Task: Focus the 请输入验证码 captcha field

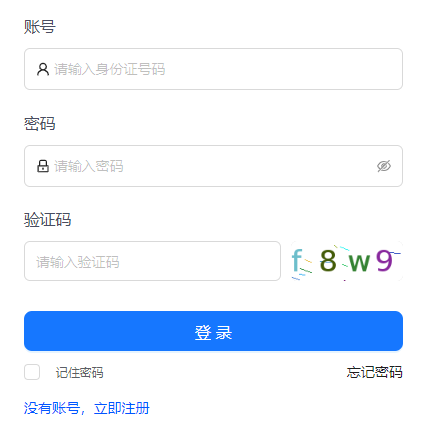Action: [152, 261]
